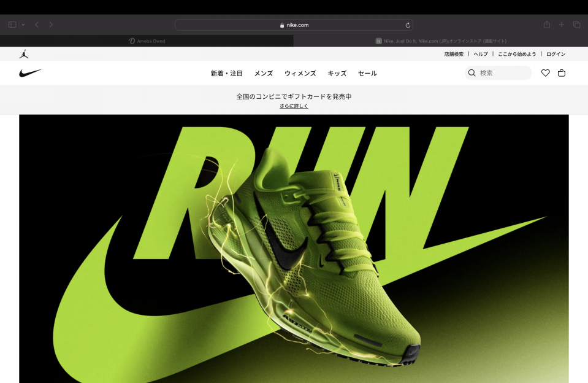588x383 pixels.
Task: Click the nike.com address bar
Action: pos(294,25)
